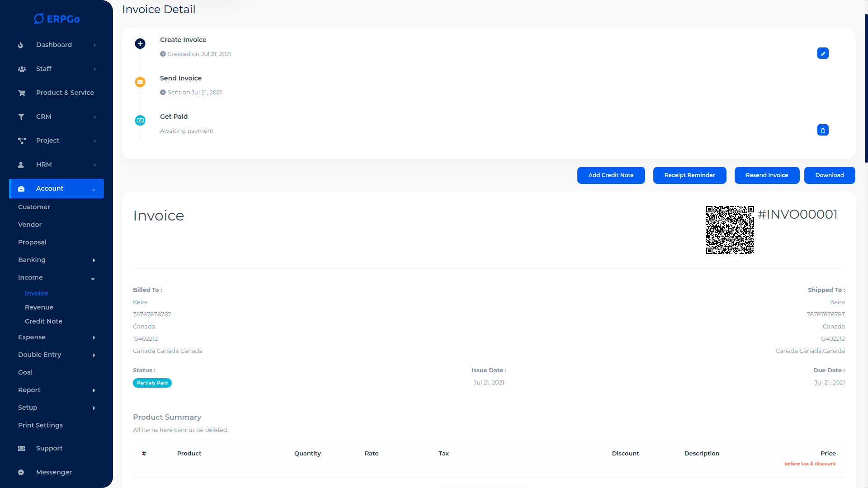Open the ERPGo logo home link
This screenshot has height=488, width=868.
pos(57,19)
